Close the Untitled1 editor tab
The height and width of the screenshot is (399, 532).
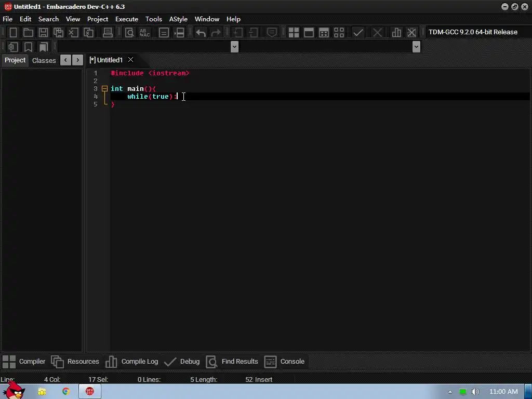(130, 60)
